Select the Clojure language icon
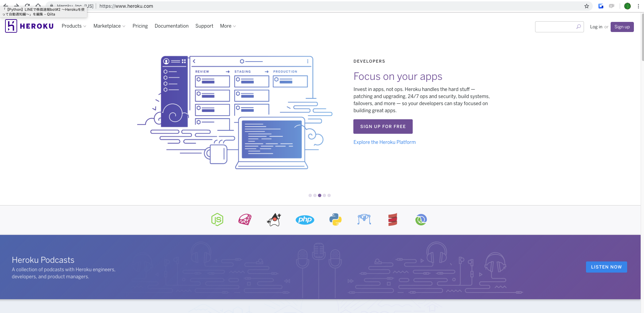Viewport: 644px width, 313px height. [421, 220]
